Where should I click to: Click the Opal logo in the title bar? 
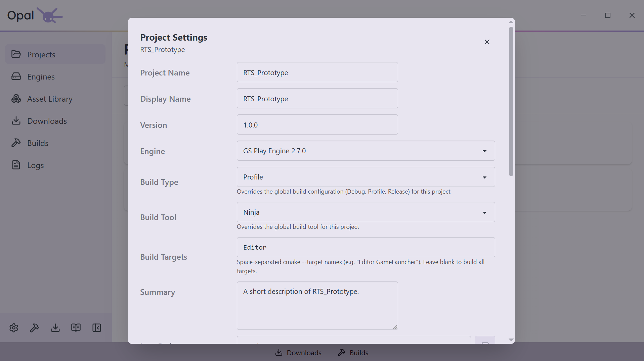click(x=35, y=15)
